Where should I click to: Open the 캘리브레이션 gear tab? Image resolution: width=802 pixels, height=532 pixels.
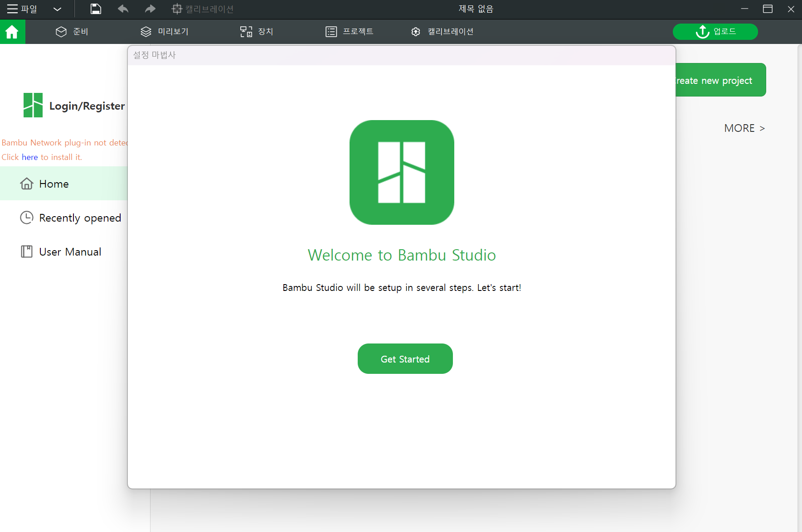[442, 32]
